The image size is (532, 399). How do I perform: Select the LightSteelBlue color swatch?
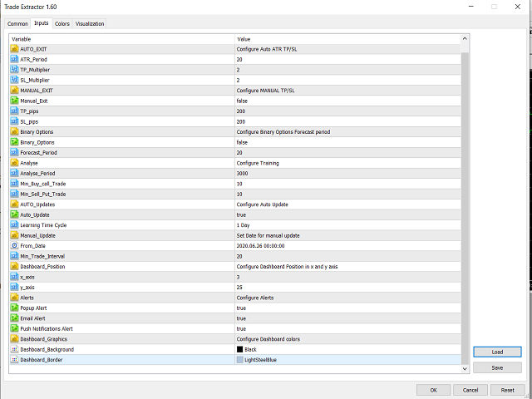tap(240, 360)
